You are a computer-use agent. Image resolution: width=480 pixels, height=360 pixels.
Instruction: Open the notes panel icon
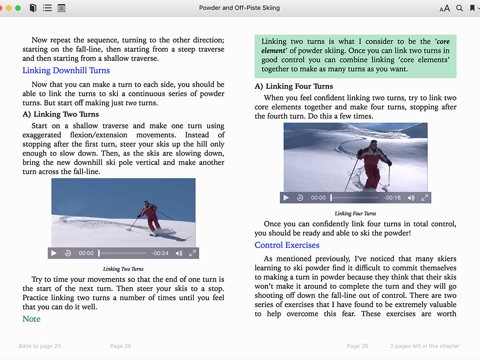click(x=61, y=8)
